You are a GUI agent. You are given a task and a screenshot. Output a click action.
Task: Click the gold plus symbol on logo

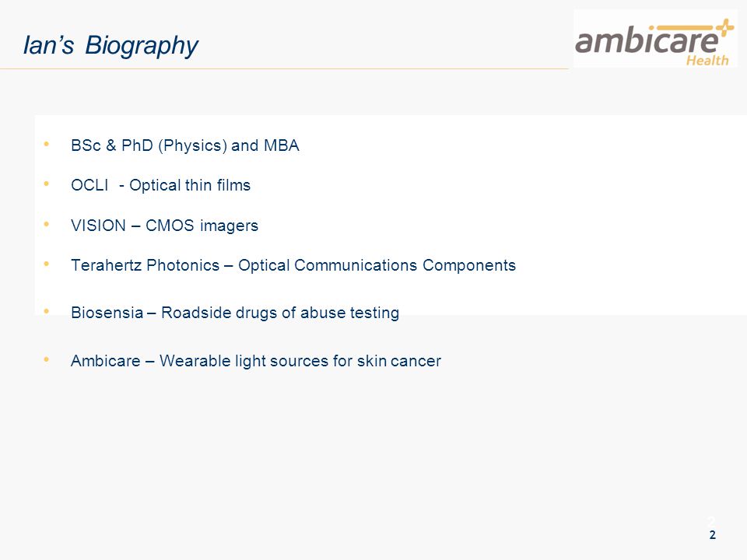(x=725, y=27)
